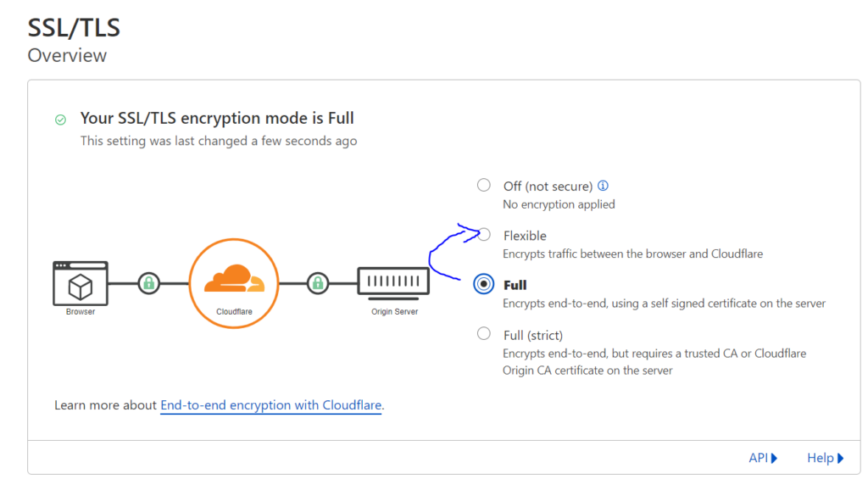
Task: Click the green lock between Cloudflare and Origin Server
Action: (318, 283)
